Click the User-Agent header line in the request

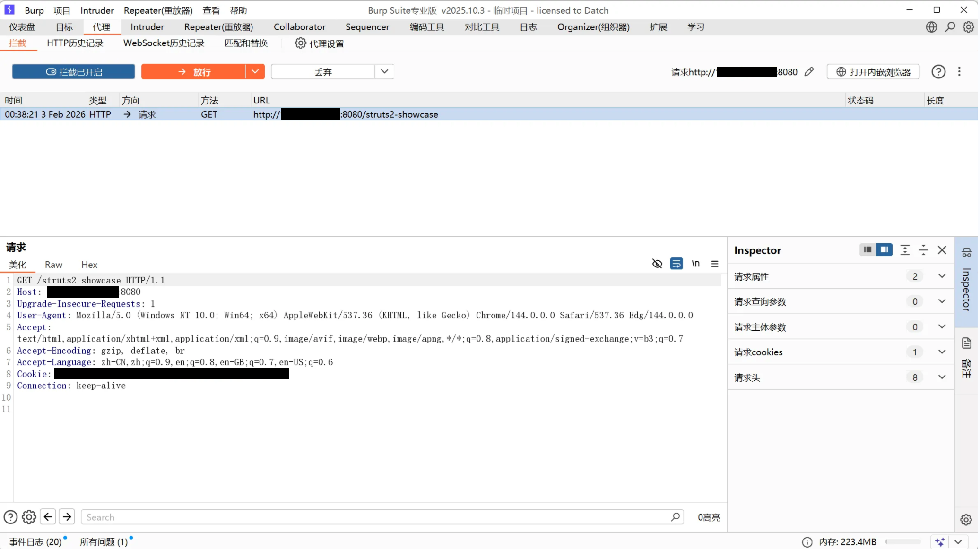pyautogui.click(x=355, y=315)
